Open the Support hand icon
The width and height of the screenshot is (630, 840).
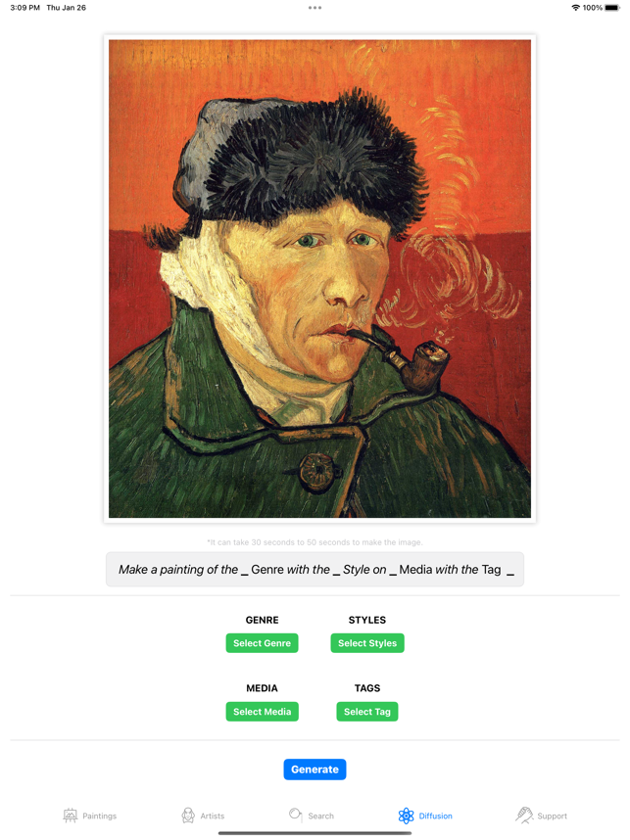(x=524, y=815)
